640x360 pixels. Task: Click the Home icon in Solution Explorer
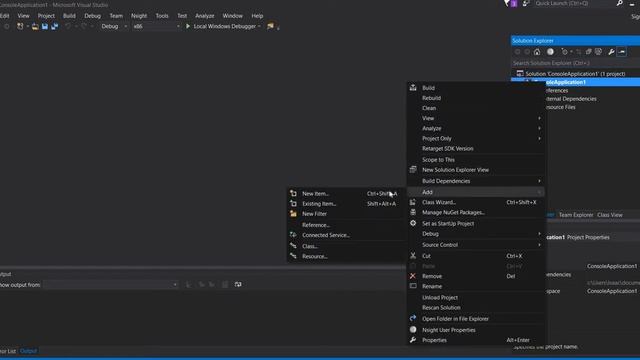tap(537, 52)
